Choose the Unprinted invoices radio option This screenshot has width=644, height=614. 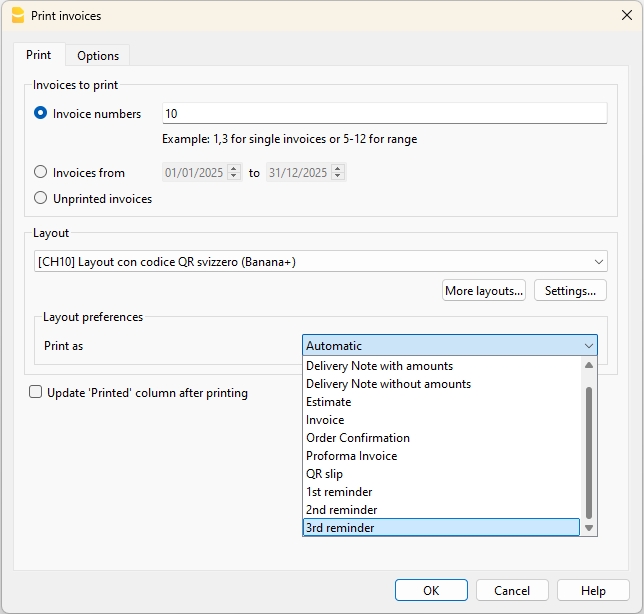click(x=41, y=199)
